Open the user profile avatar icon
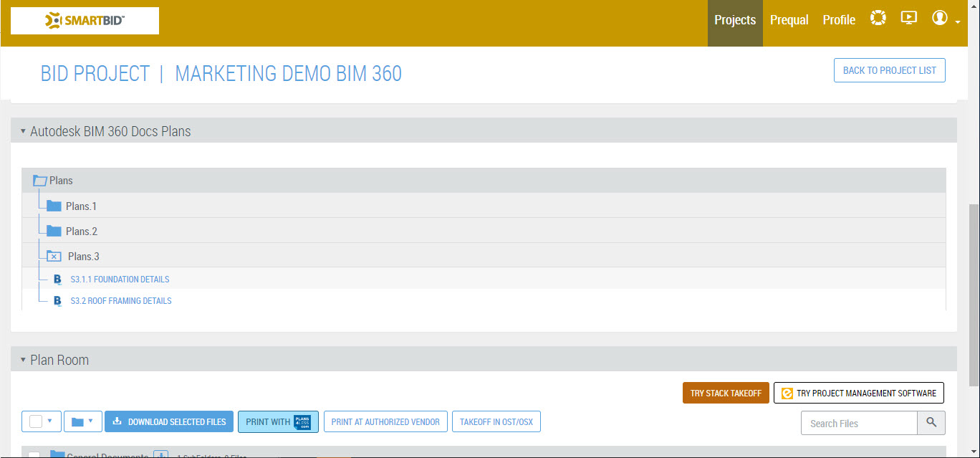This screenshot has width=980, height=458. (x=940, y=18)
